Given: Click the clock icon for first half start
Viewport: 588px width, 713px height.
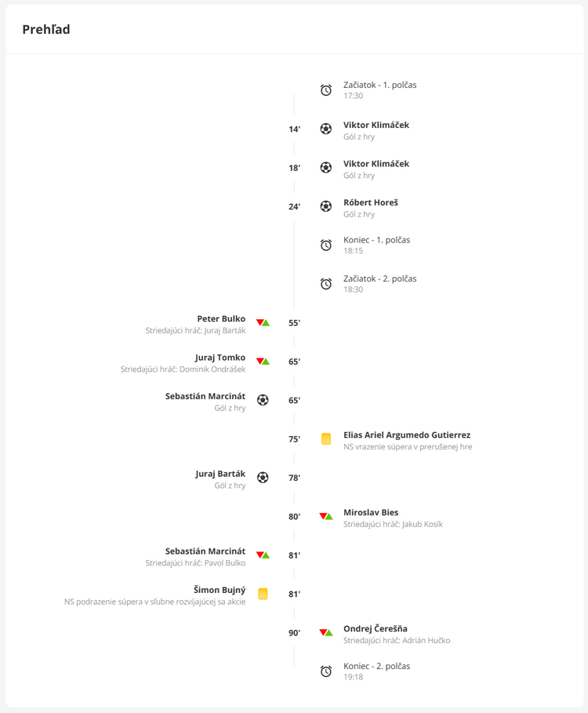Looking at the screenshot, I should 326,90.
